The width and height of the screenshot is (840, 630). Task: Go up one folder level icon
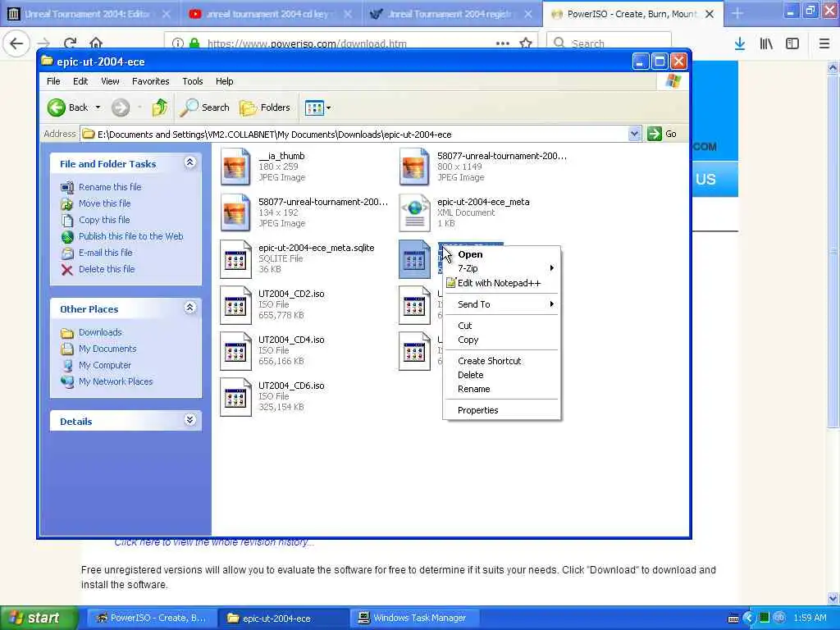click(160, 107)
